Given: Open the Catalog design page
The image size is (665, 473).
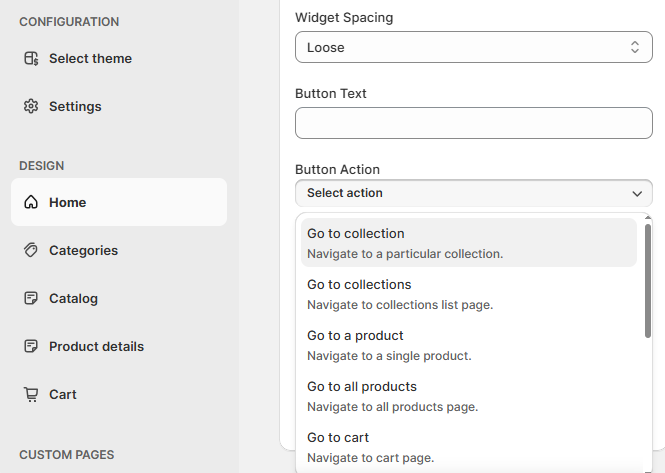Looking at the screenshot, I should tap(119, 298).
